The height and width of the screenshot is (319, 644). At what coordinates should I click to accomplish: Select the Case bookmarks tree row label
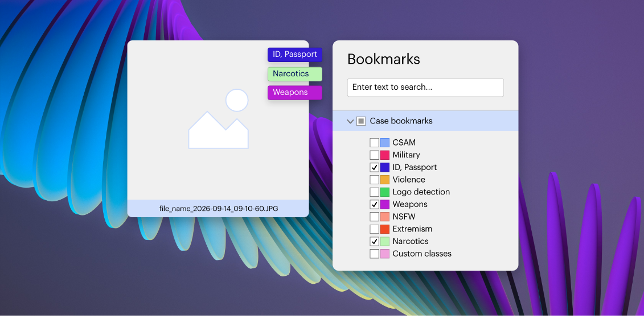click(401, 121)
